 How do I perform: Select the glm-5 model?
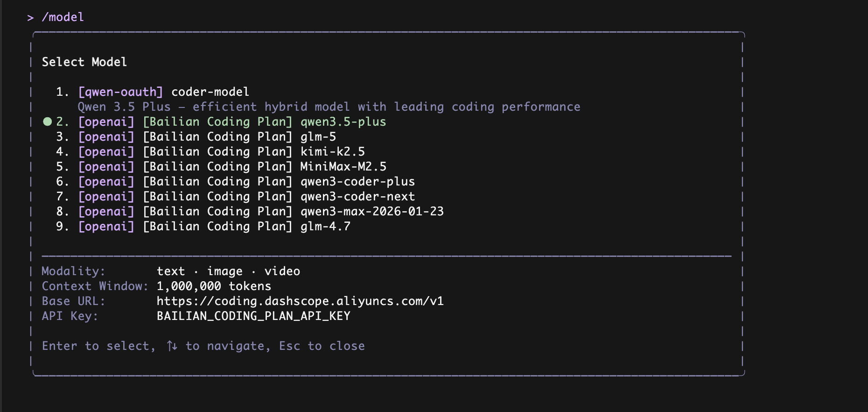(318, 137)
